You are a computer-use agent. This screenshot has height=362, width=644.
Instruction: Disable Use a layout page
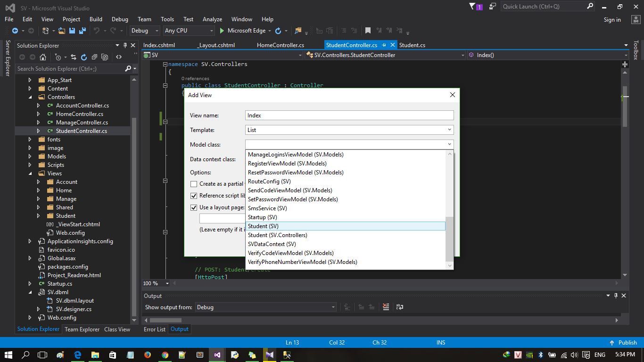tap(195, 207)
